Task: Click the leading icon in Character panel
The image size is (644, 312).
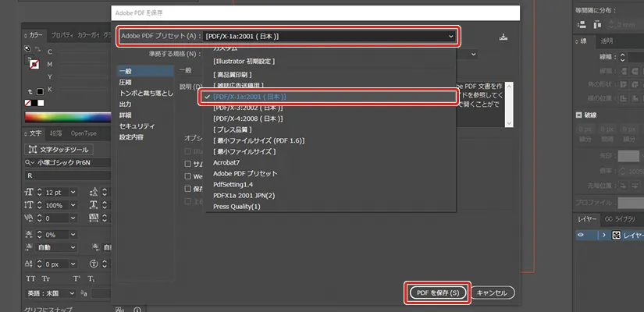Action: point(94,192)
